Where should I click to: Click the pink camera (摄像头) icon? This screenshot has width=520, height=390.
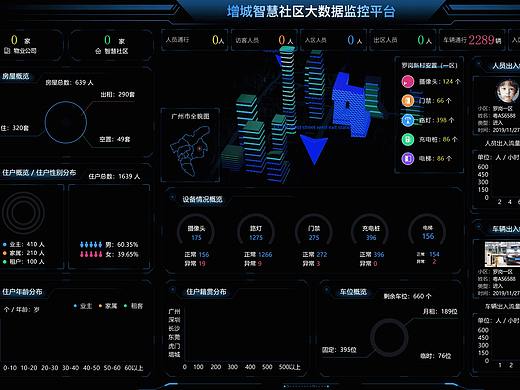click(407, 82)
